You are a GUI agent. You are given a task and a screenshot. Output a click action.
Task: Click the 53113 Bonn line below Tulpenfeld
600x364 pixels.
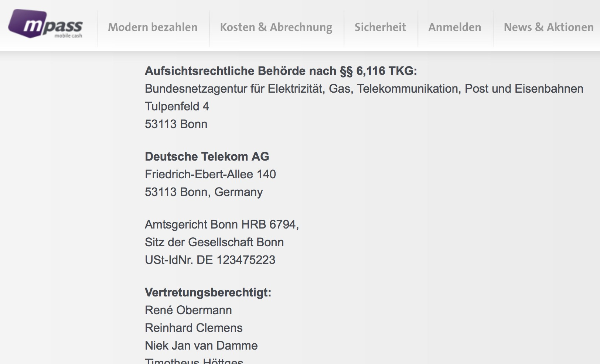click(x=176, y=124)
